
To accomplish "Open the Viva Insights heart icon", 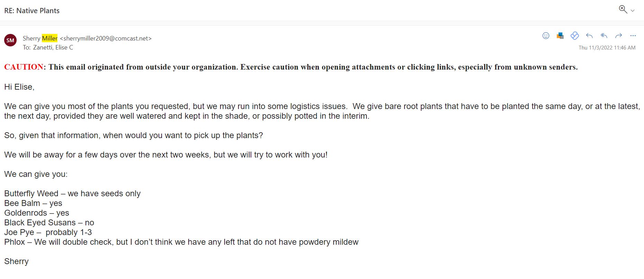I will (575, 36).
